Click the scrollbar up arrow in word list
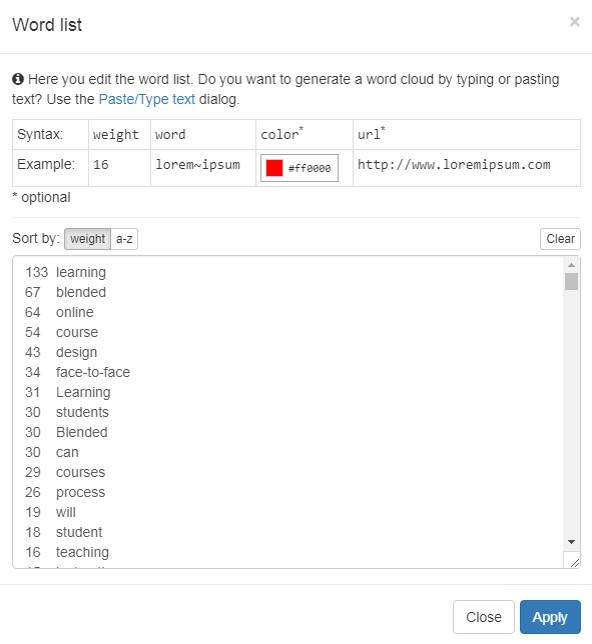592x644 pixels. [571, 265]
